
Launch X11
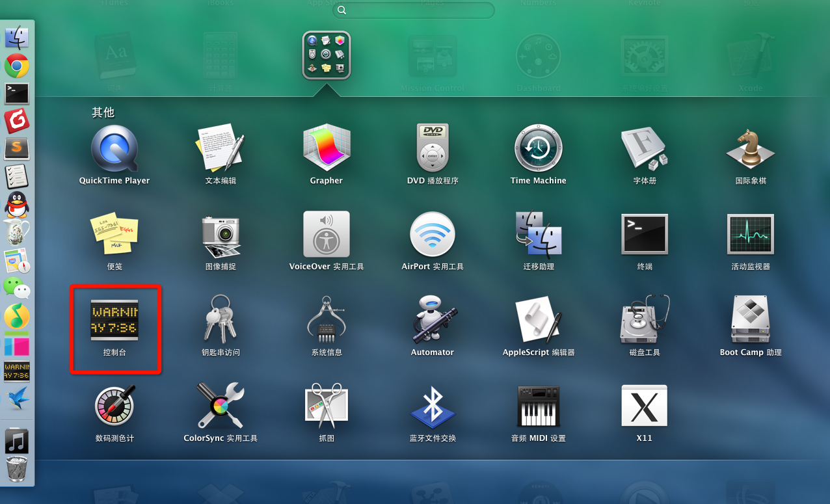click(x=645, y=406)
